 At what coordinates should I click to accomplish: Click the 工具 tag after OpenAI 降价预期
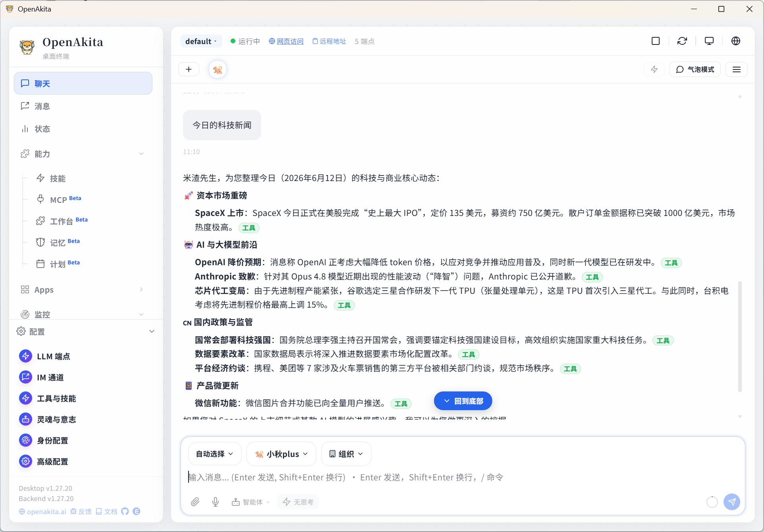671,263
